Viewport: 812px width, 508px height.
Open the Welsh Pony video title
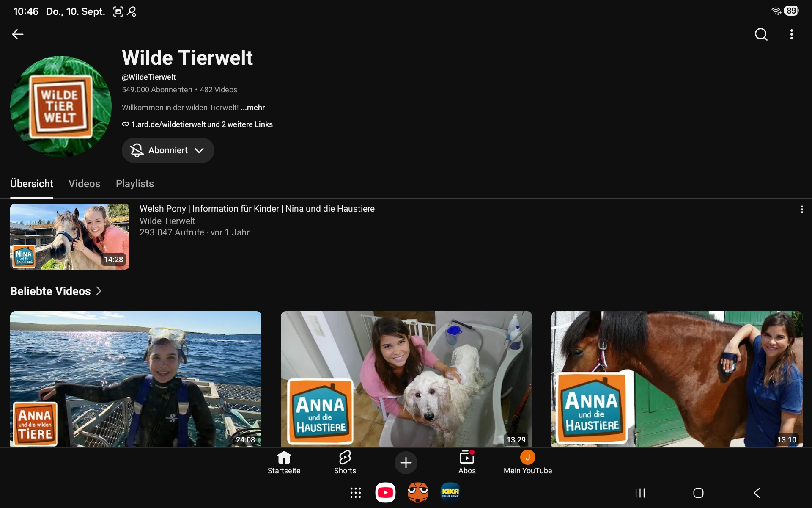pyautogui.click(x=257, y=209)
